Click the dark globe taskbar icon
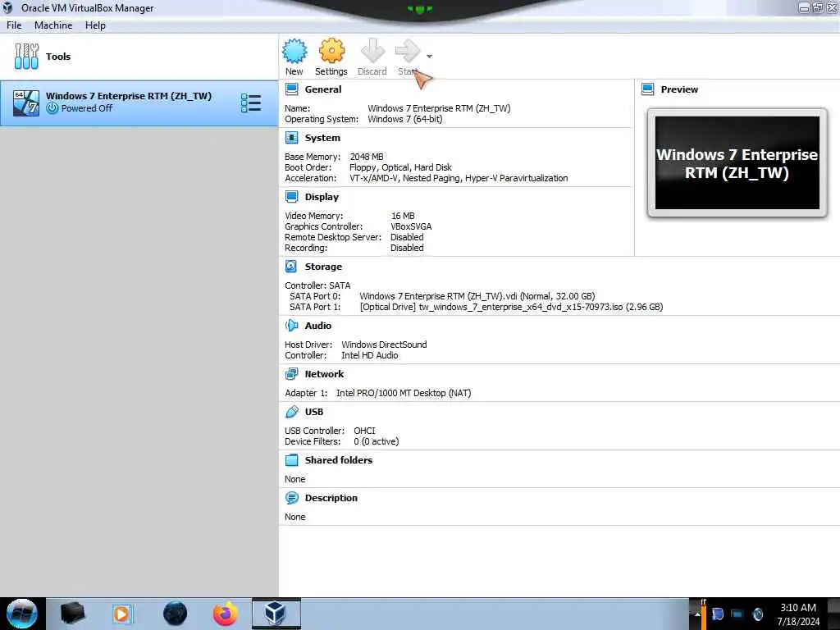 176,614
